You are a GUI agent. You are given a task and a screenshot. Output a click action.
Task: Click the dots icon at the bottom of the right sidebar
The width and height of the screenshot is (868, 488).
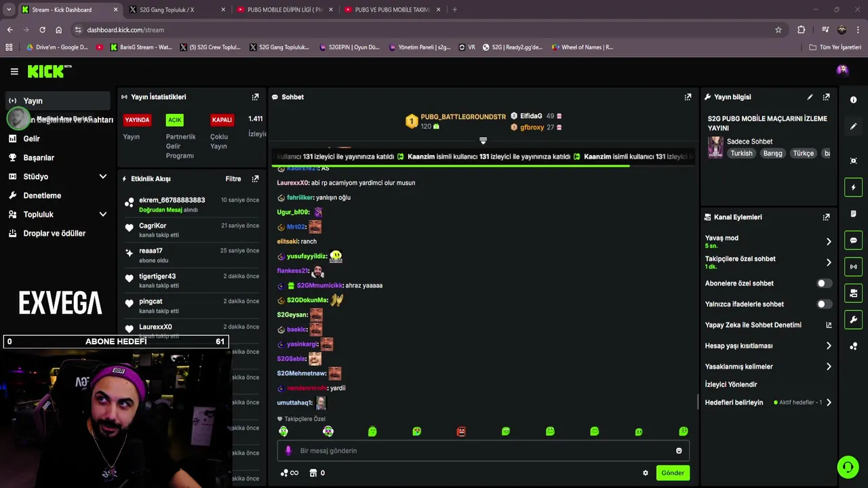point(853,346)
